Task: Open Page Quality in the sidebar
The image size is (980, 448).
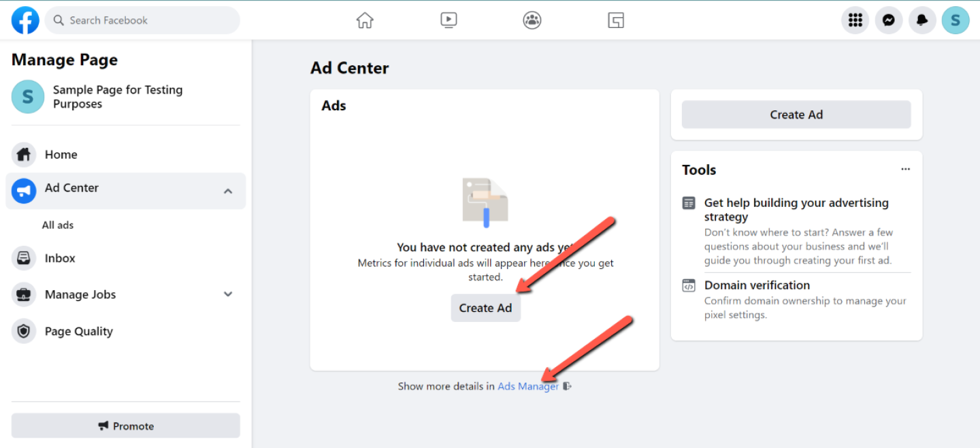Action: click(78, 332)
